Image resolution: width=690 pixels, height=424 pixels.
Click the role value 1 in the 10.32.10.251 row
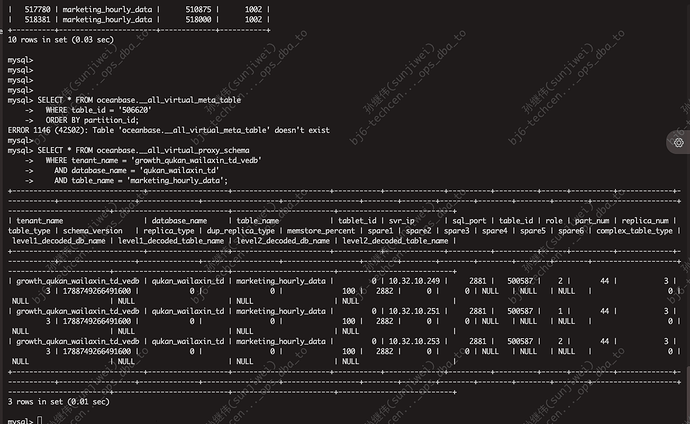pyautogui.click(x=560, y=311)
